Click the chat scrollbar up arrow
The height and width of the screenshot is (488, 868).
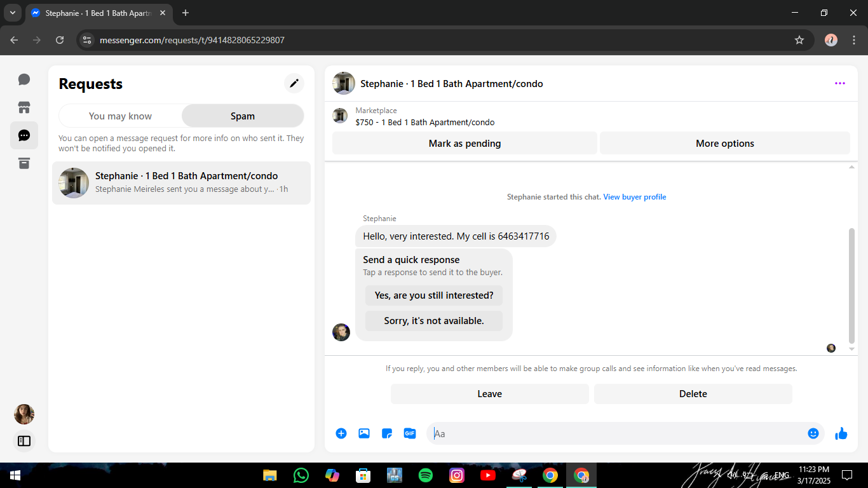tap(852, 167)
